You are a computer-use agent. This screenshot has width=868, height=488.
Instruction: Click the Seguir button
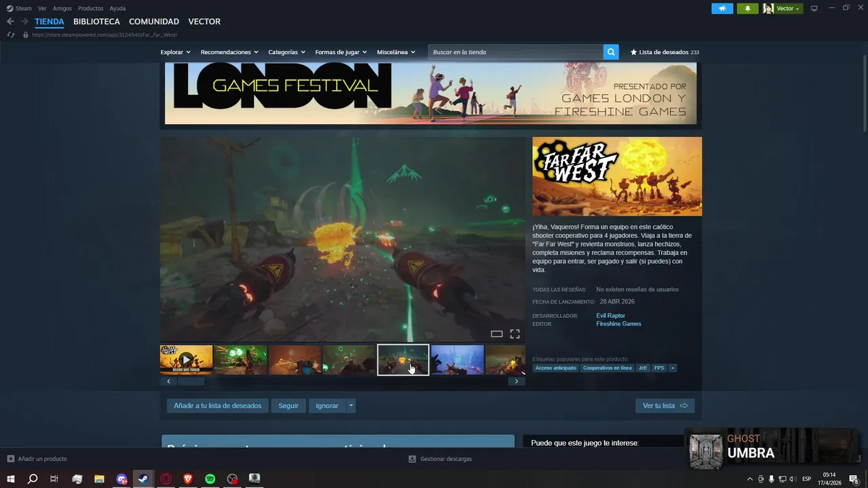(x=288, y=406)
